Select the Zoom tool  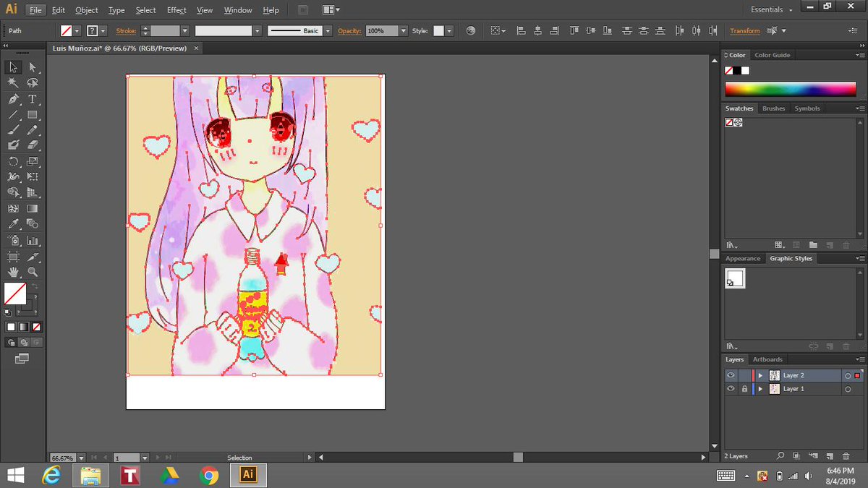(x=33, y=273)
